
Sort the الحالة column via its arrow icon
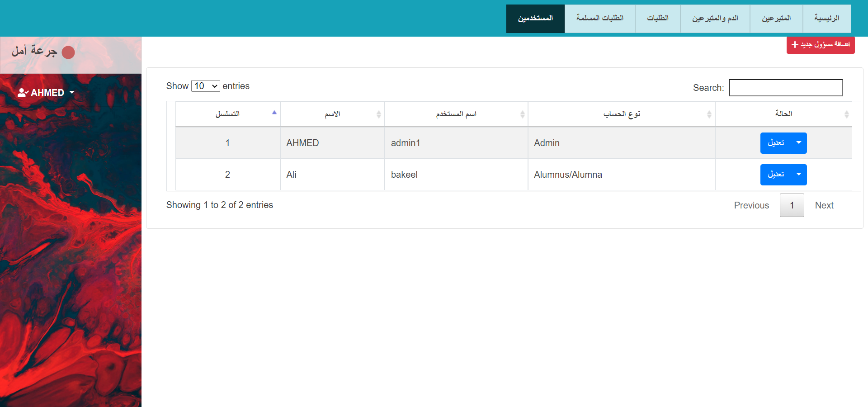click(846, 114)
